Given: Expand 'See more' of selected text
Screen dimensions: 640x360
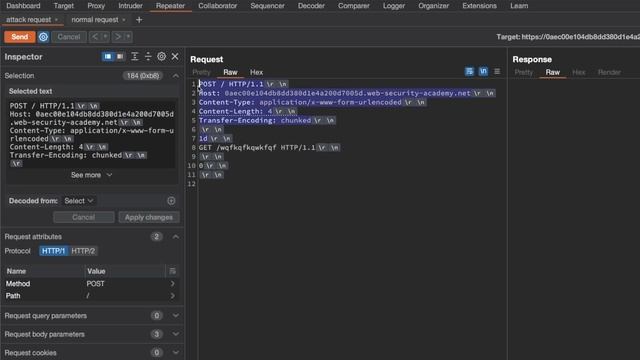Looking at the screenshot, I should coord(91,175).
